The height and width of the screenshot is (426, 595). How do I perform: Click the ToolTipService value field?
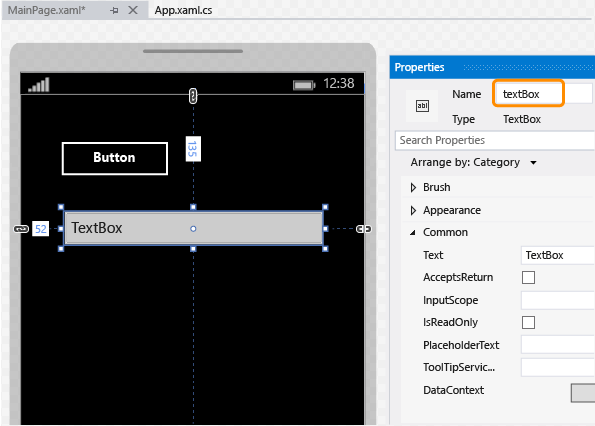(557, 367)
